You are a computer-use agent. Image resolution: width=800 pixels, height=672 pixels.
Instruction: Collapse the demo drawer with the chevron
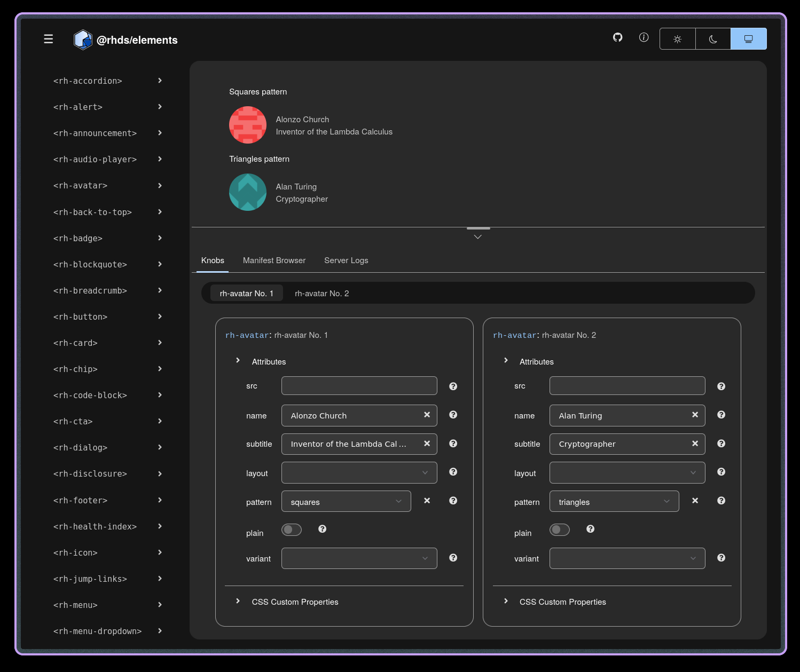pos(477,236)
